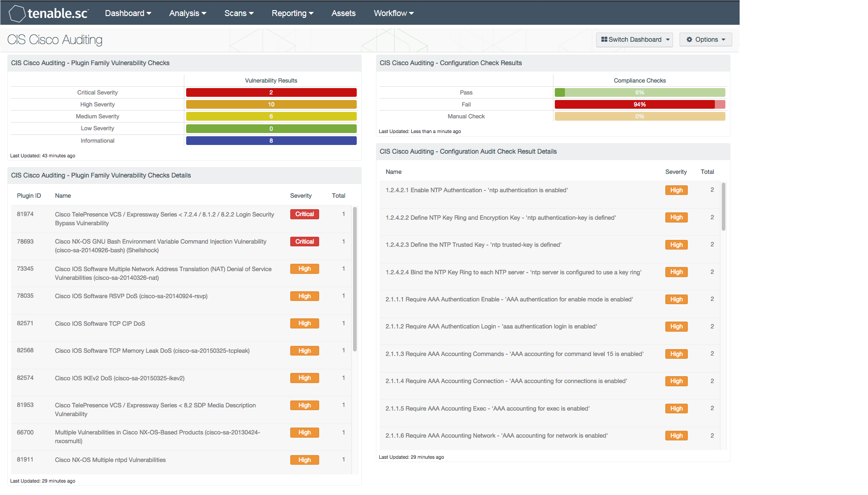Click the Plugin Family Vulnerability Checks Details title
This screenshot has width=868, height=495.
(101, 175)
